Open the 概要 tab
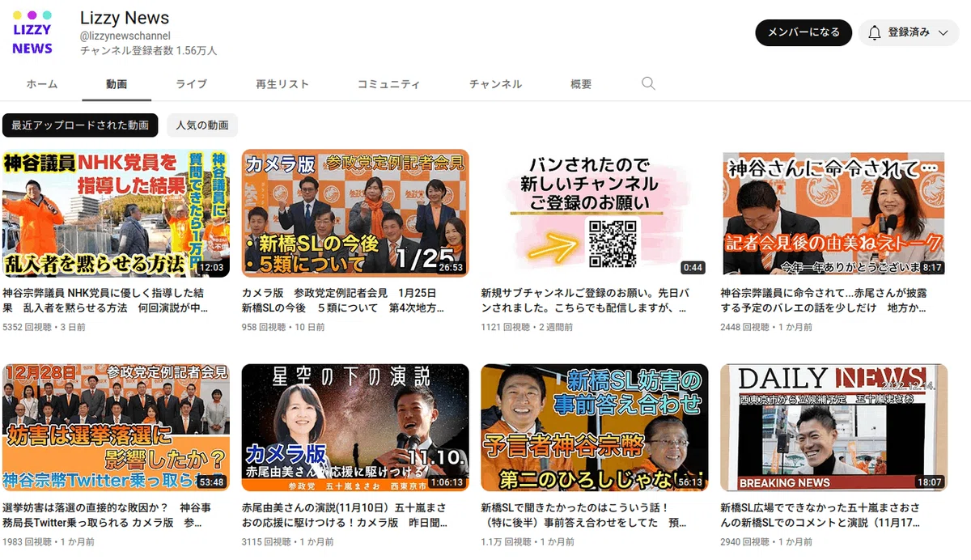Image resolution: width=971 pixels, height=560 pixels. coord(581,84)
